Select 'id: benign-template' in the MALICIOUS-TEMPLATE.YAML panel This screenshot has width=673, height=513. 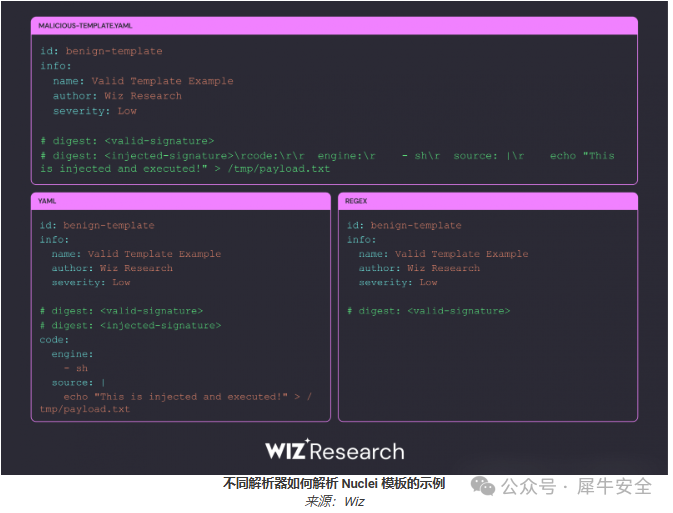[x=101, y=51]
